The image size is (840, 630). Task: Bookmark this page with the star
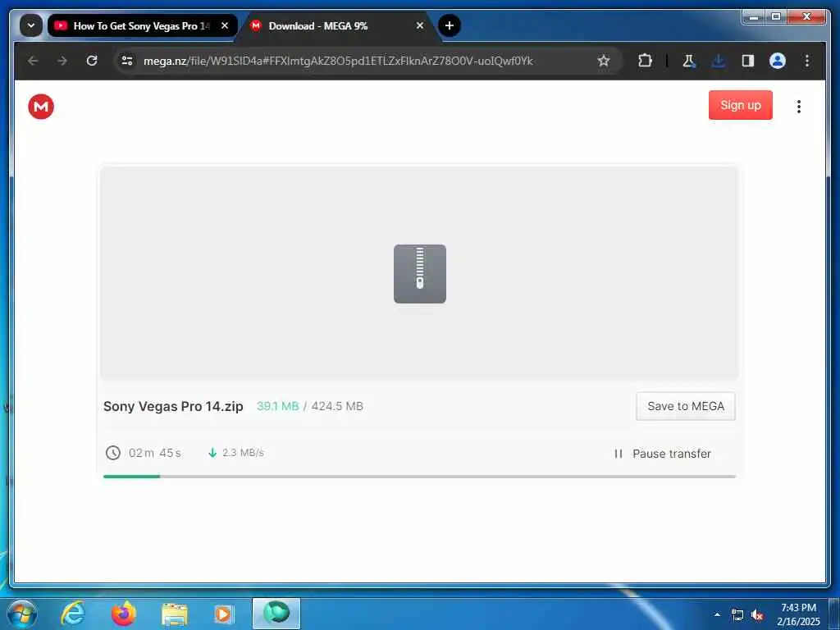[x=604, y=61]
